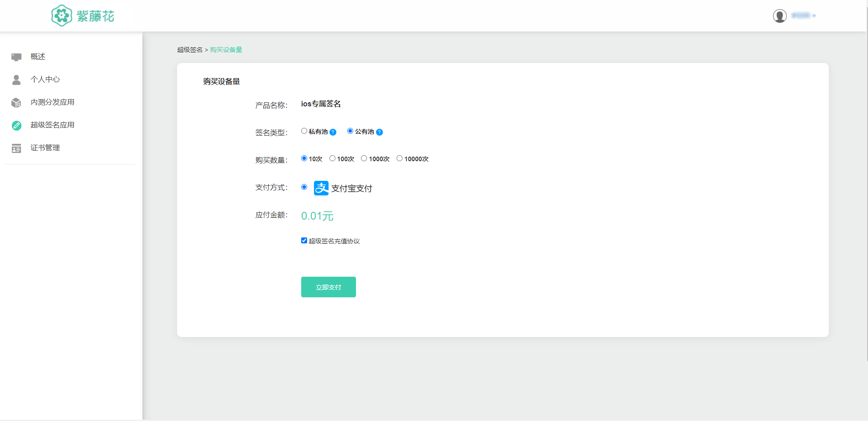Uncheck the 超级签名充值协议 agreement
868x421 pixels.
pos(303,240)
